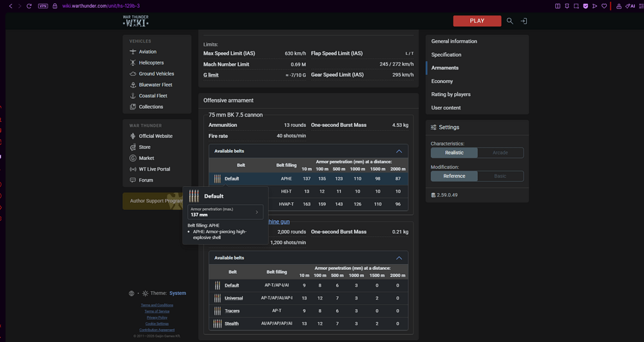Viewport: 644px width, 342px height.
Task: Click the heart bookmark icon in toolbar
Action: point(604,6)
